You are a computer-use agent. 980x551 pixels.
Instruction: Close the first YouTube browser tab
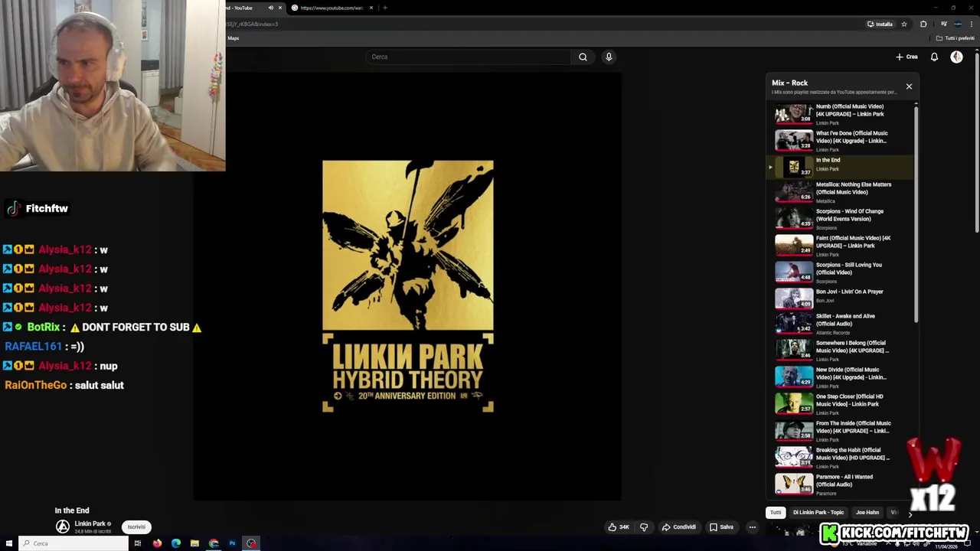tap(279, 8)
